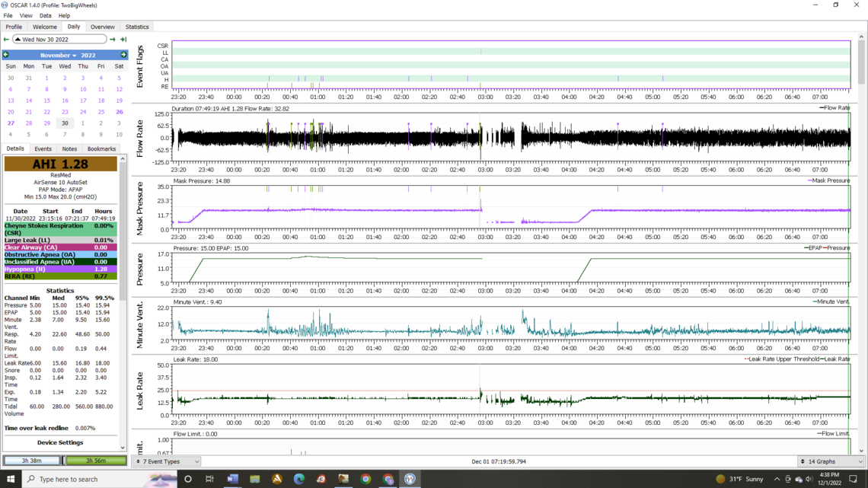Screen dimensions: 868x488
Task: Open the Help menu
Action: tap(64, 15)
